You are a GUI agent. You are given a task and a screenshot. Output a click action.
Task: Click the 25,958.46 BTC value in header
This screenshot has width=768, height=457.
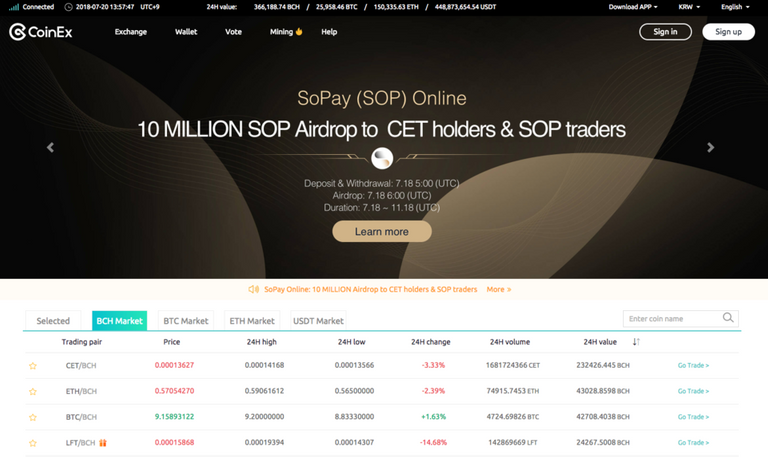click(x=336, y=7)
